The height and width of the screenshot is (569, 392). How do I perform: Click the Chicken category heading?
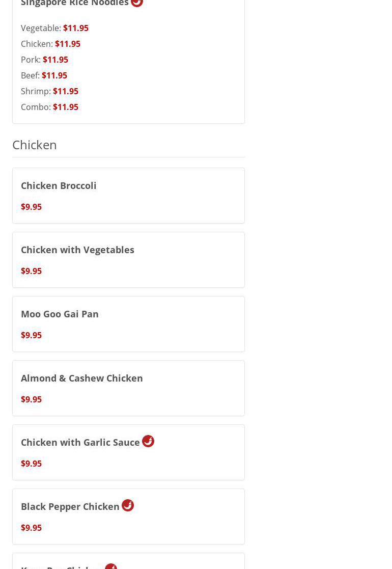click(x=35, y=145)
